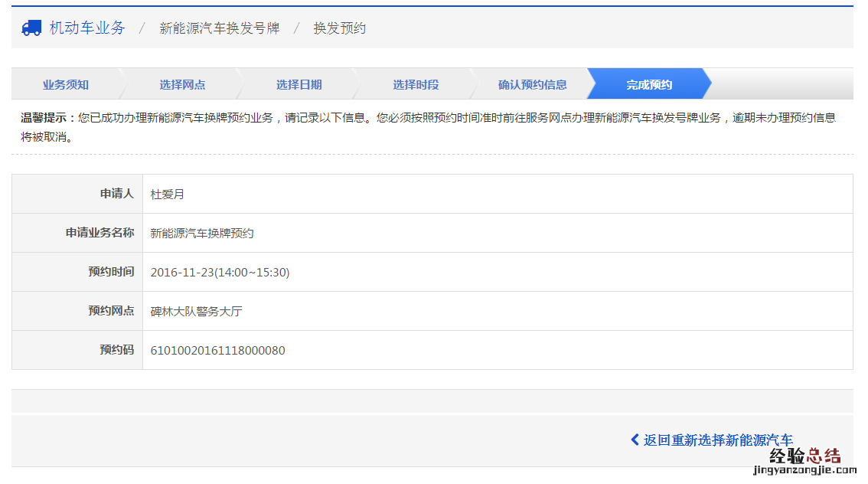Click the 经验总结 watermark logo

click(804, 456)
